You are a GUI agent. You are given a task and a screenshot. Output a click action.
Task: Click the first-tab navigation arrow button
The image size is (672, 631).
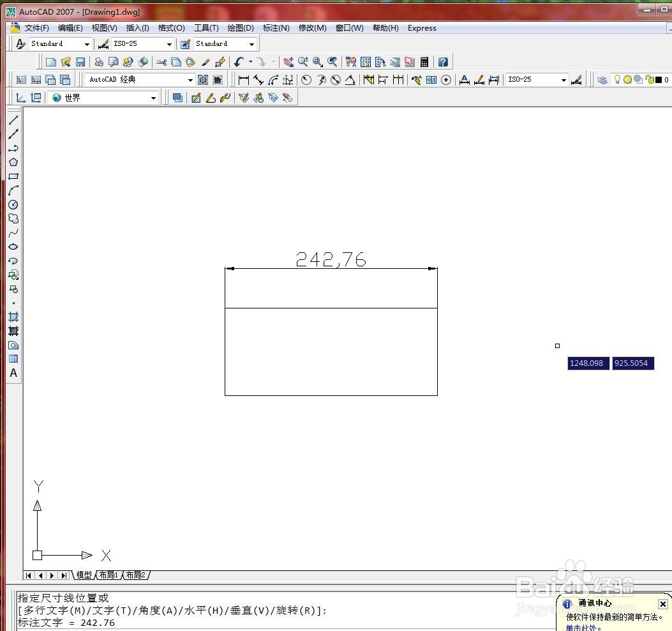[29, 575]
